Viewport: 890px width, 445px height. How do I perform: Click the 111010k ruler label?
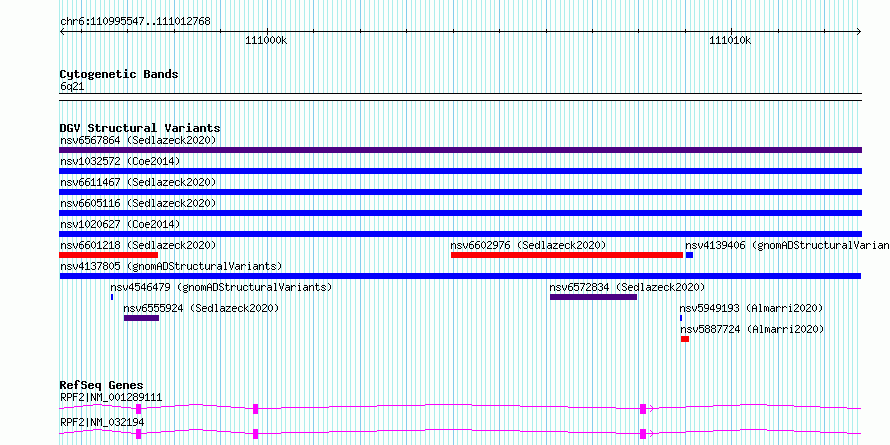click(x=731, y=40)
